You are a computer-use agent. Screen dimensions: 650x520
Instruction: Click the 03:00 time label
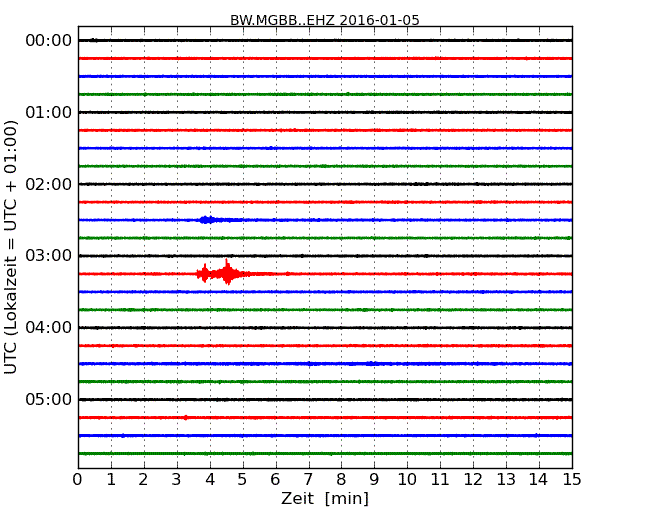(49, 256)
